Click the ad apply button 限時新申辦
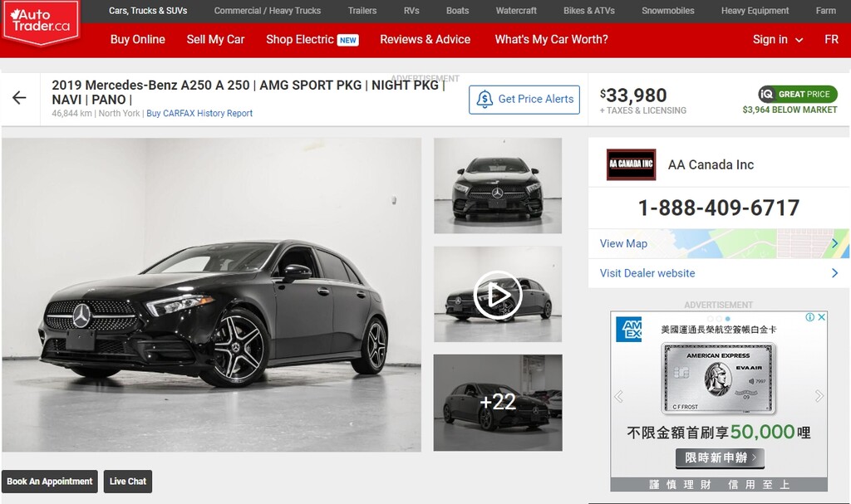This screenshot has width=851, height=504. pos(720,458)
